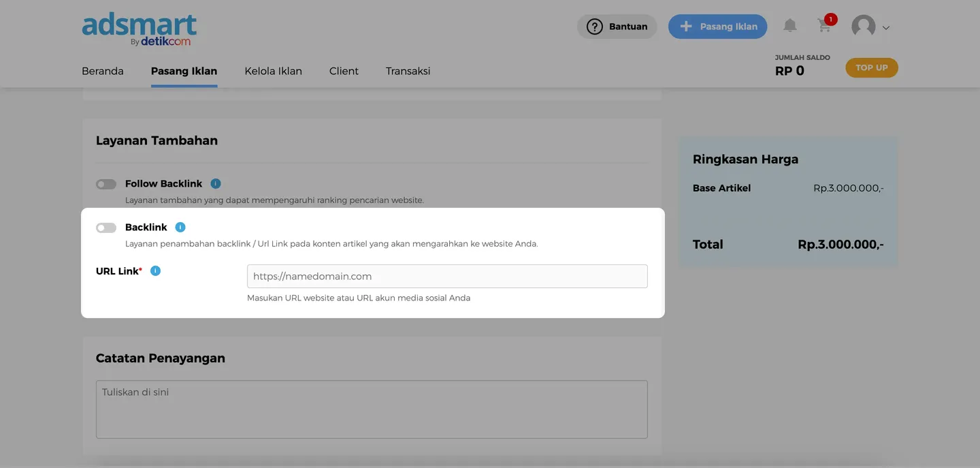Click the Catatan Penayangan text area

pos(372,409)
